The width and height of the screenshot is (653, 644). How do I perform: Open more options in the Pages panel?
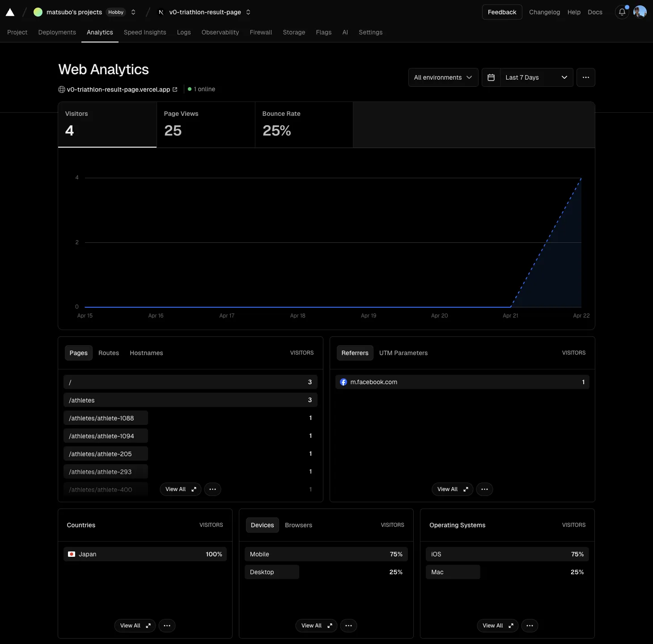pyautogui.click(x=212, y=489)
